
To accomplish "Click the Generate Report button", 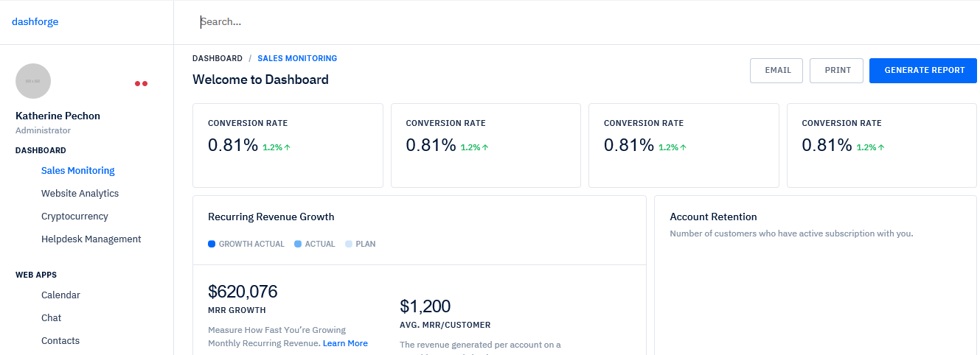I will pyautogui.click(x=923, y=71).
